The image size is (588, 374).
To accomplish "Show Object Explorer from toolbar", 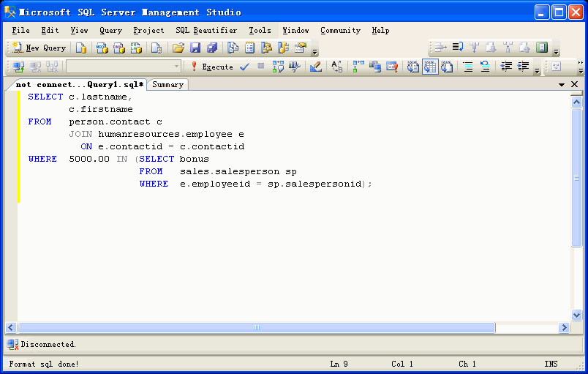I will 267,48.
